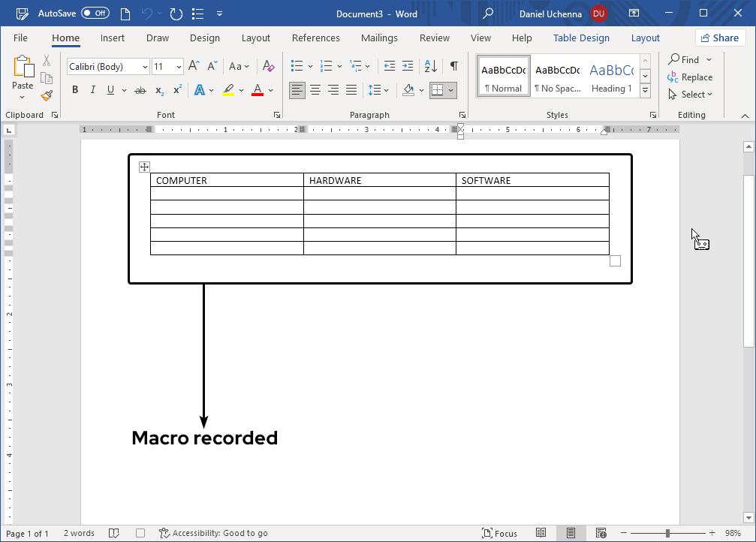The image size is (756, 542).
Task: Open the References ribbon tab
Action: 315,38
